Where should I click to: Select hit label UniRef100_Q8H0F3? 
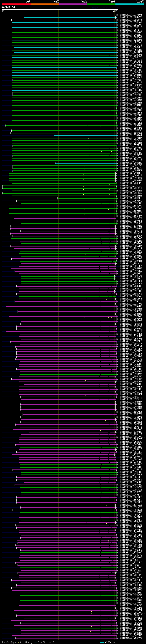(x=131, y=198)
